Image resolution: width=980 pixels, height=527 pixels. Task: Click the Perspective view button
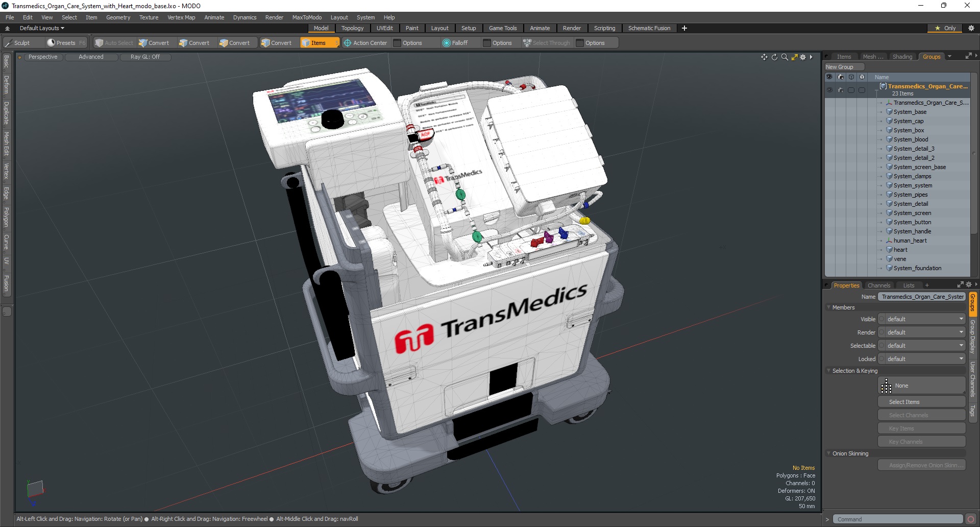tap(43, 57)
